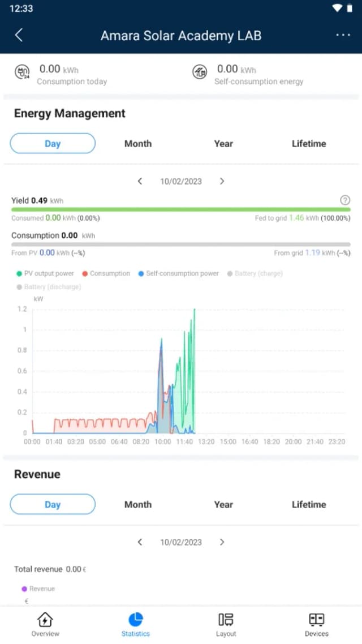Tap the 10:00 time axis label
This screenshot has width=362, height=644.
(x=162, y=442)
